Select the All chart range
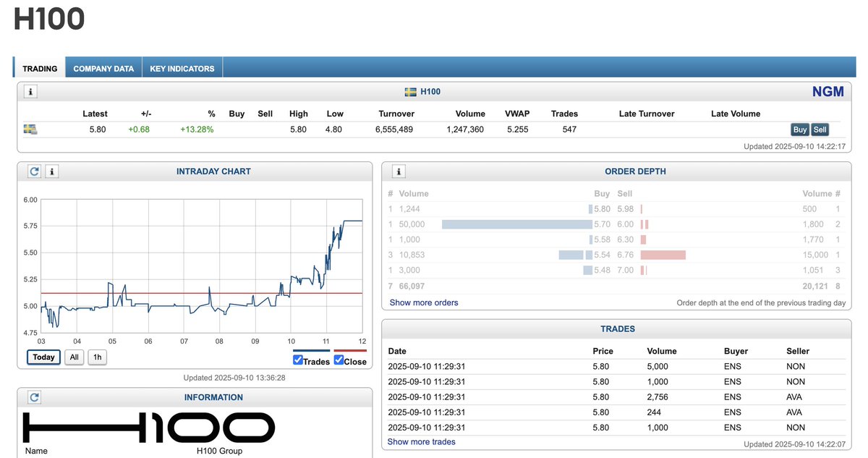The height and width of the screenshot is (458, 868). pyautogui.click(x=74, y=357)
